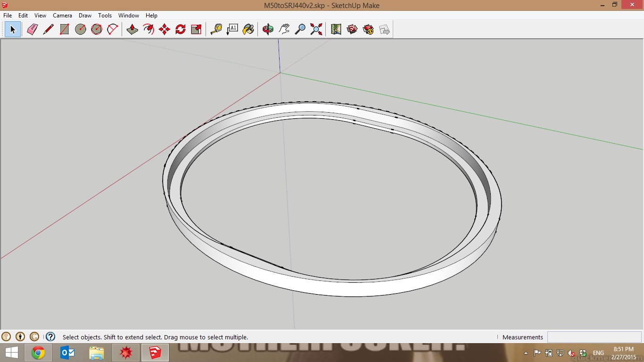The width and height of the screenshot is (644, 362).
Task: Show hidden system tray icons arrow
Action: (x=526, y=353)
